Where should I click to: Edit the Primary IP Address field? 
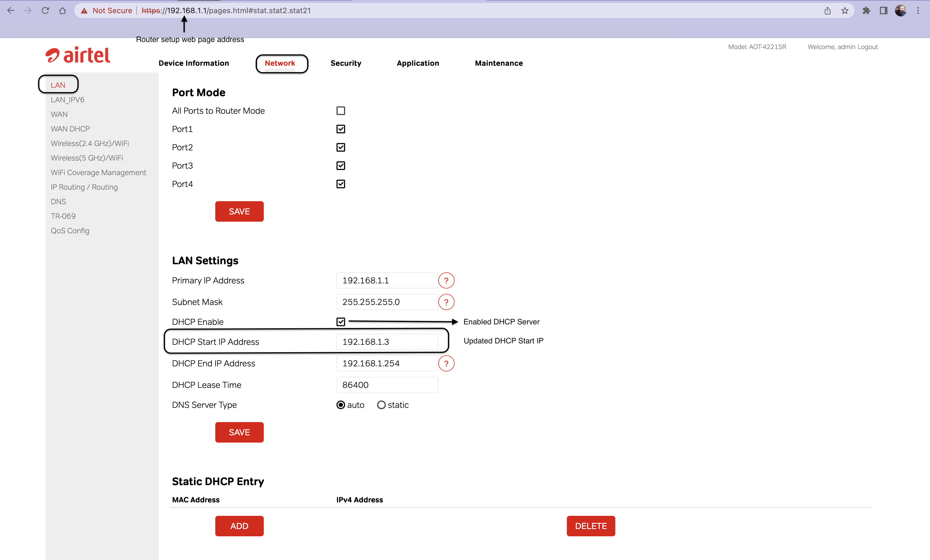pos(387,280)
